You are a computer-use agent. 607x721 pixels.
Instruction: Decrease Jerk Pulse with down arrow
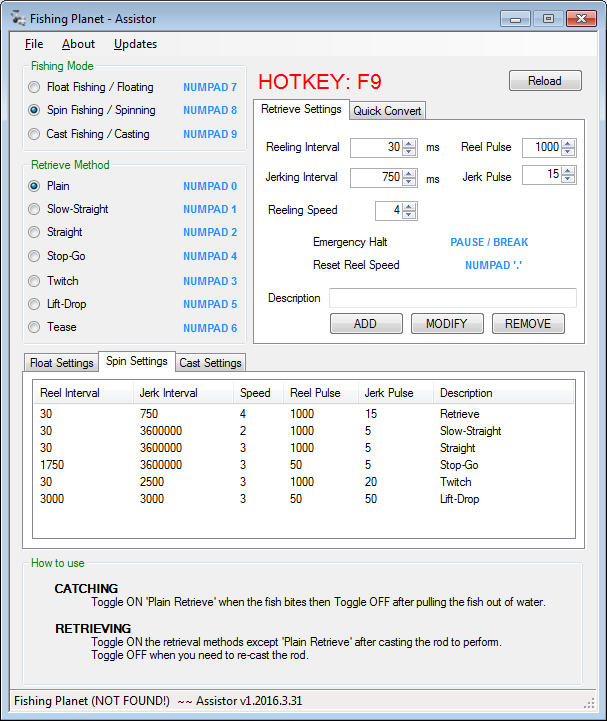(x=568, y=179)
